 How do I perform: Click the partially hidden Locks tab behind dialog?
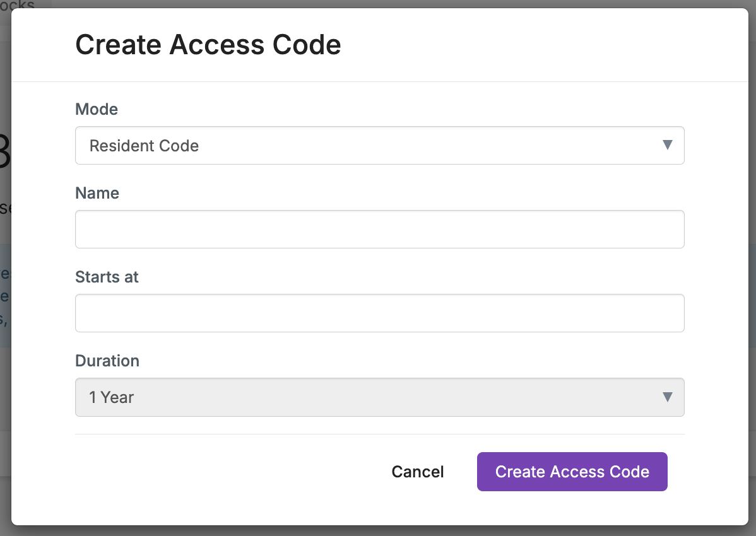(18, 4)
